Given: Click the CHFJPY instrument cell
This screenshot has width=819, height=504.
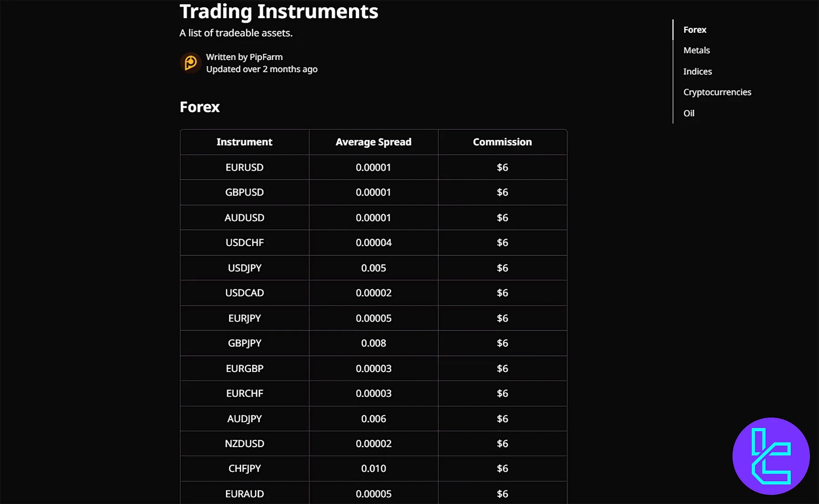Looking at the screenshot, I should click(244, 469).
